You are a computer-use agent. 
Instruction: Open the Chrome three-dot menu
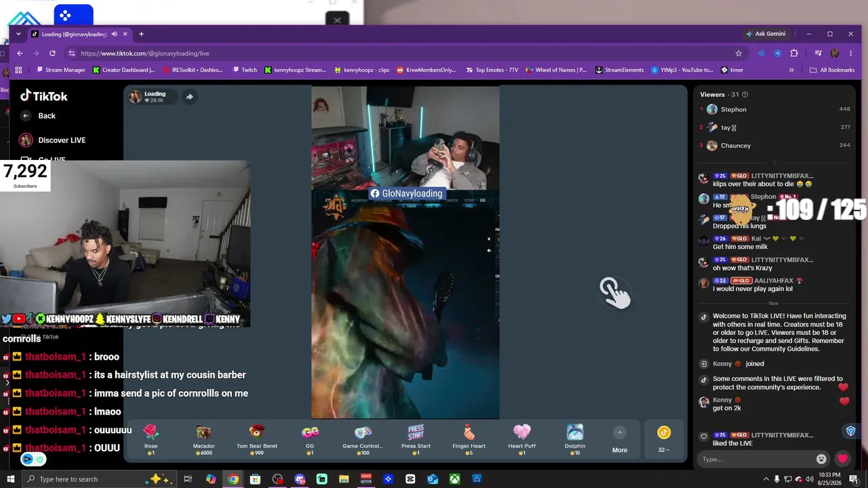click(850, 53)
